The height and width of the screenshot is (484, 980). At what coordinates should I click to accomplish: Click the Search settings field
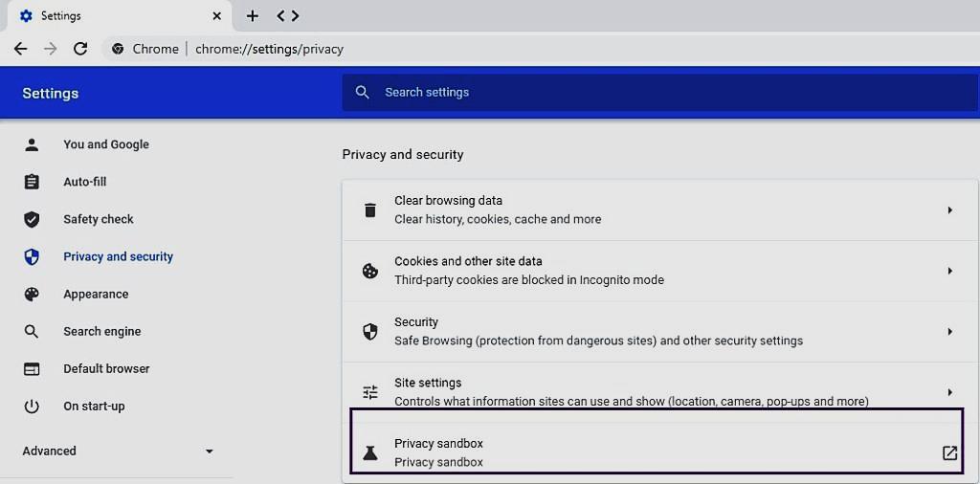point(659,93)
